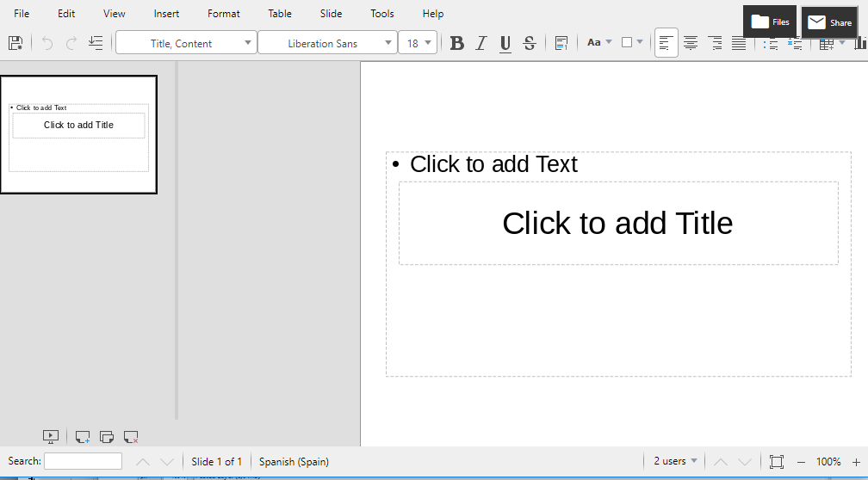
Task: Delete the current slide
Action: [x=131, y=437]
